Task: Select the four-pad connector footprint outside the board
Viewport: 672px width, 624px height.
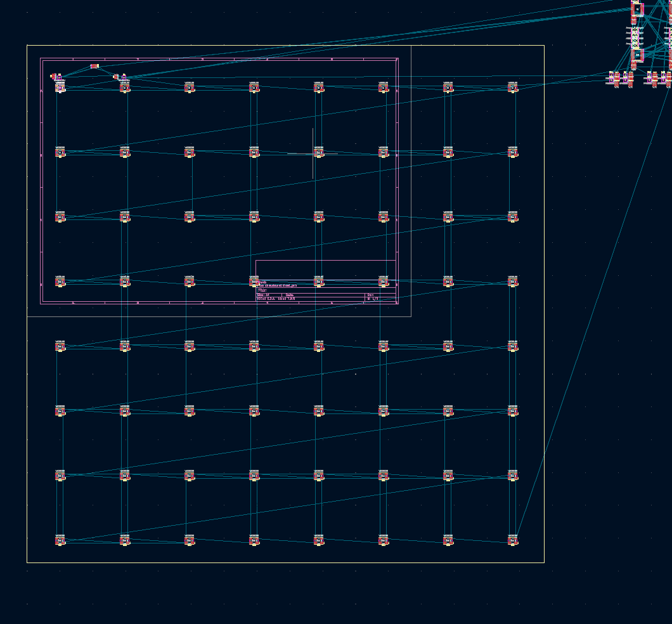Action: pyautogui.click(x=635, y=37)
